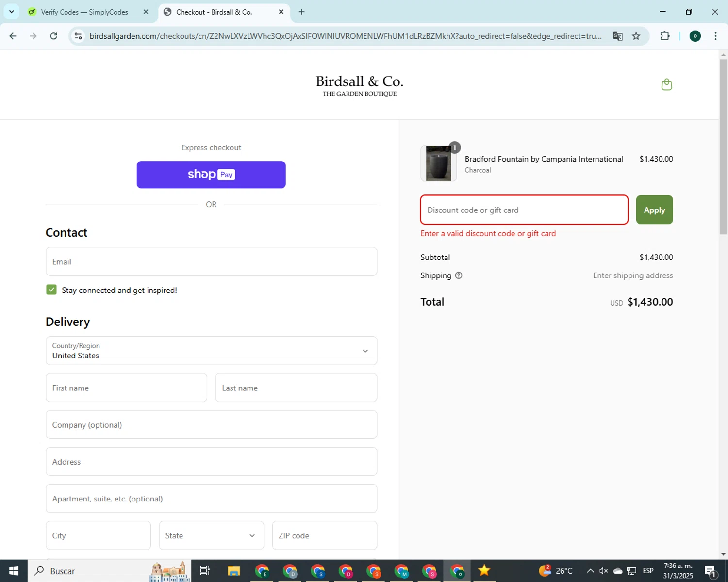The width and height of the screenshot is (728, 582).
Task: Click the Birdsall & Co. logo
Action: click(360, 85)
